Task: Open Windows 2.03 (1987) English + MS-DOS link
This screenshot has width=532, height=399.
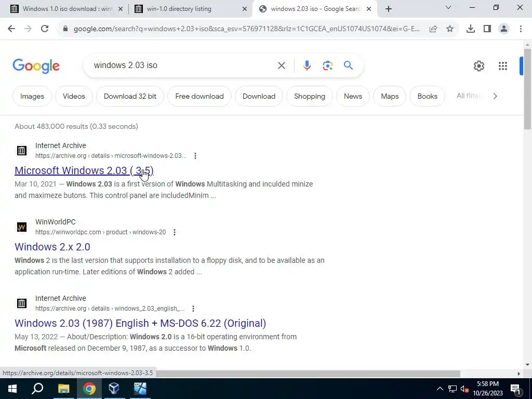Action: (140, 323)
